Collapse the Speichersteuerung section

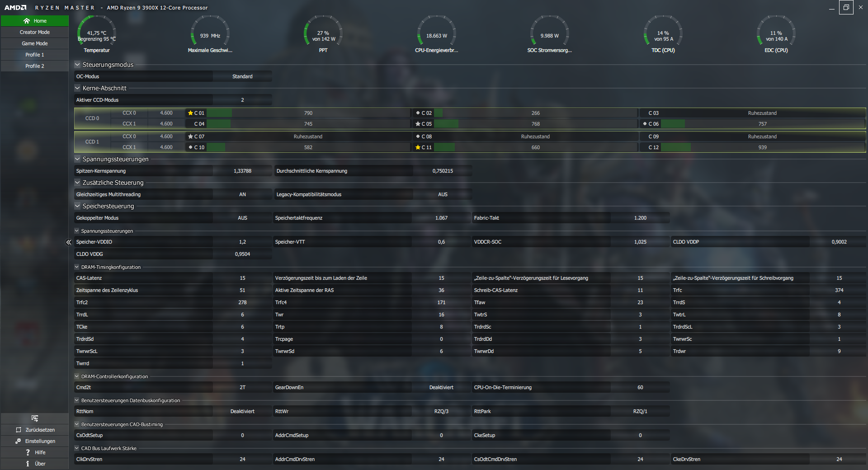(77, 206)
